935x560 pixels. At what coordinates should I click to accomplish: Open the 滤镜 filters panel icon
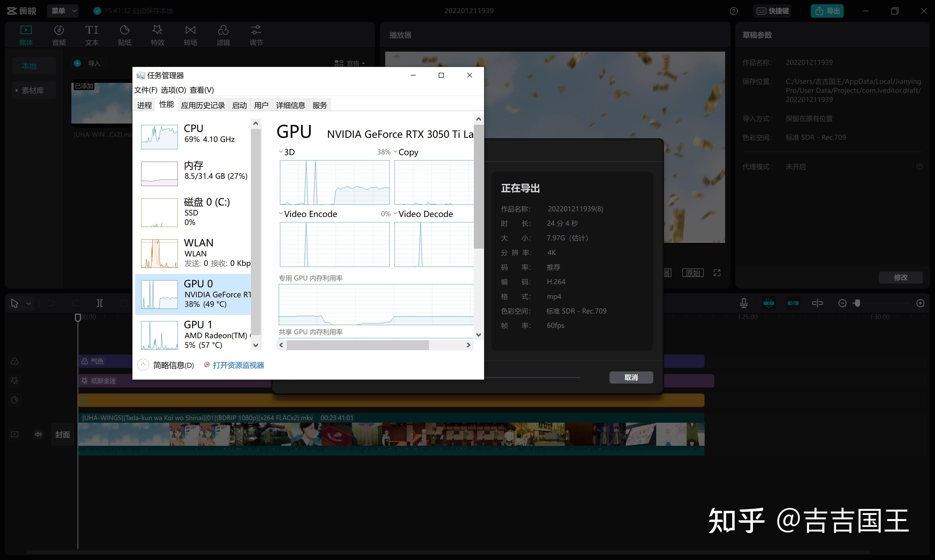[x=223, y=30]
